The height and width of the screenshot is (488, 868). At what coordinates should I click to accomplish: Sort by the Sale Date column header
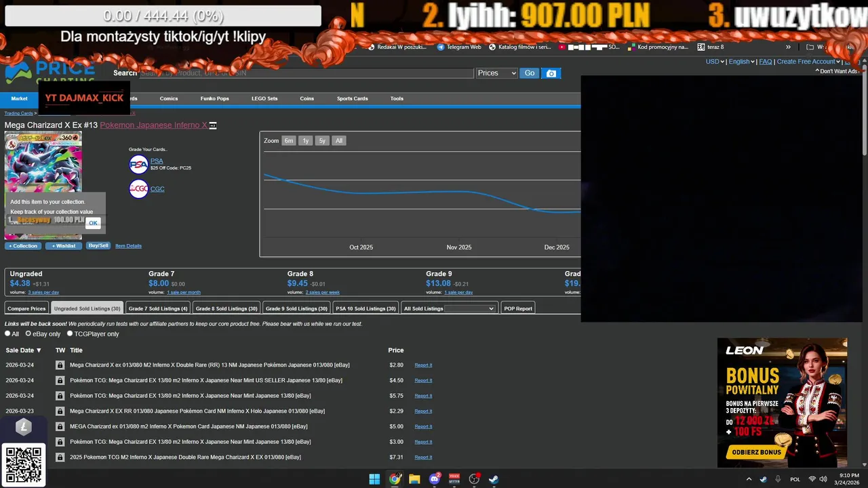tap(24, 350)
